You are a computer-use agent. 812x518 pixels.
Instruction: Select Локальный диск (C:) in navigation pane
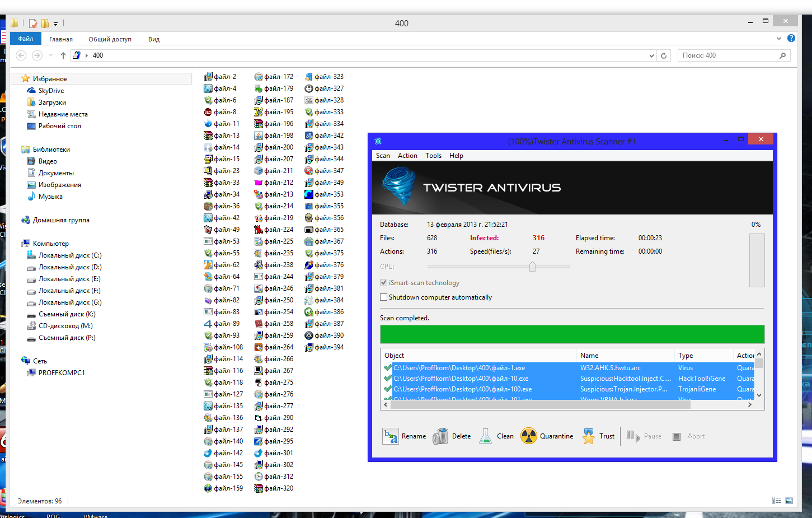(64, 255)
